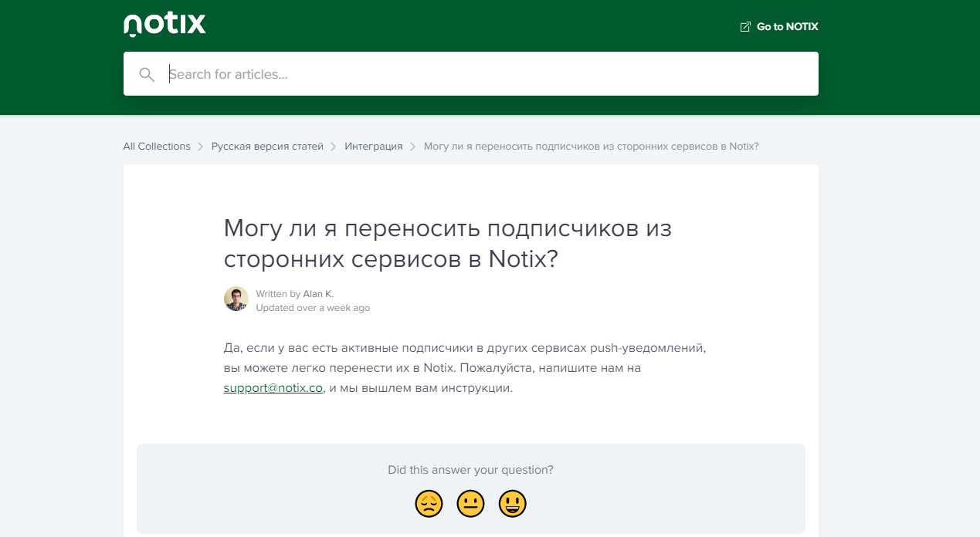The image size is (980, 537).
Task: Rate the article with the disappointed face
Action: pyautogui.click(x=429, y=504)
